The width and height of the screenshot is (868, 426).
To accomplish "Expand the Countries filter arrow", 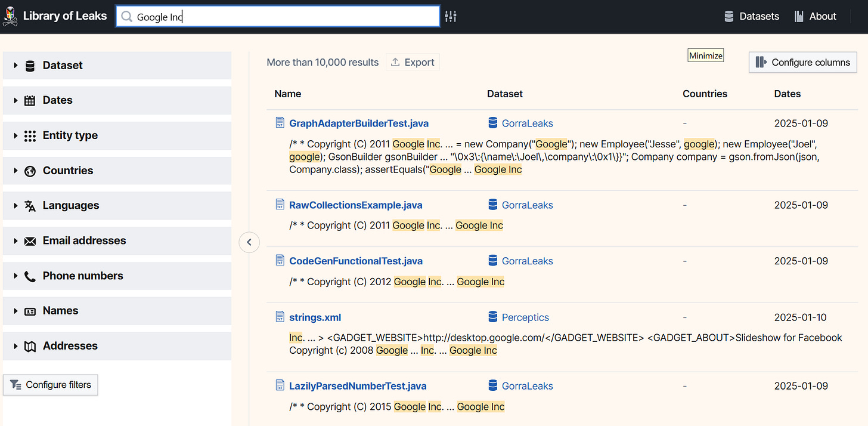I will (15, 171).
